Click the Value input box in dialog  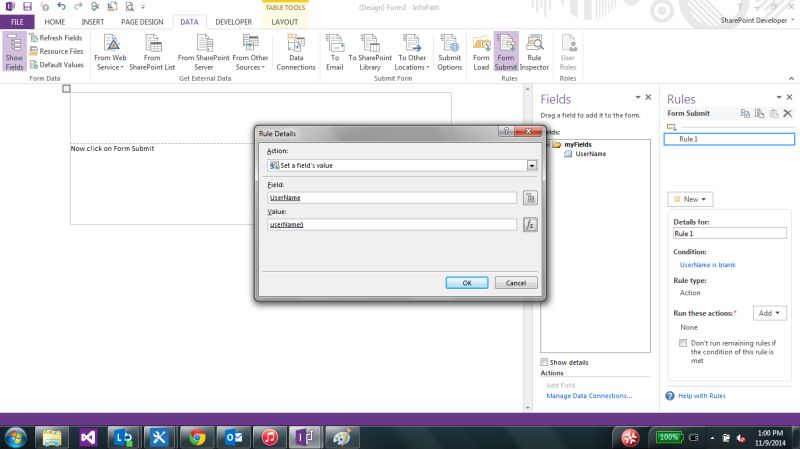point(392,224)
